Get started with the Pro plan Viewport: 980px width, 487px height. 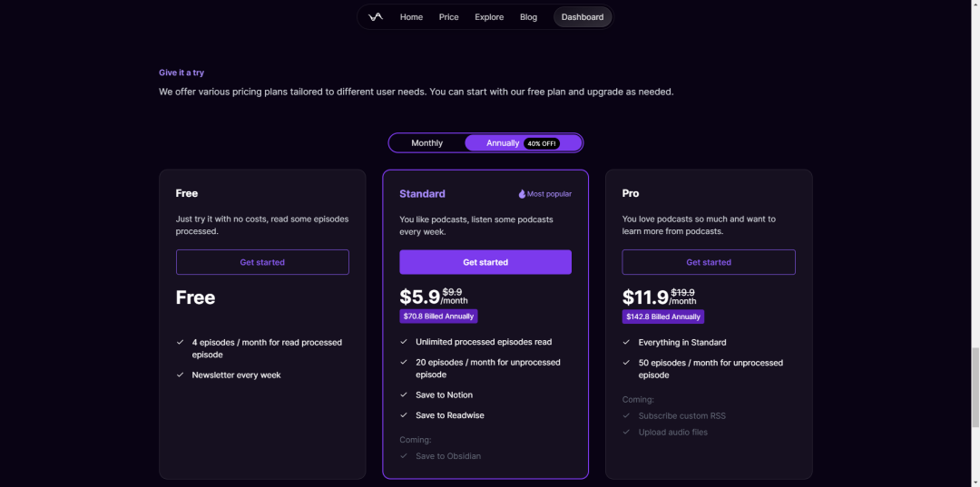point(709,262)
